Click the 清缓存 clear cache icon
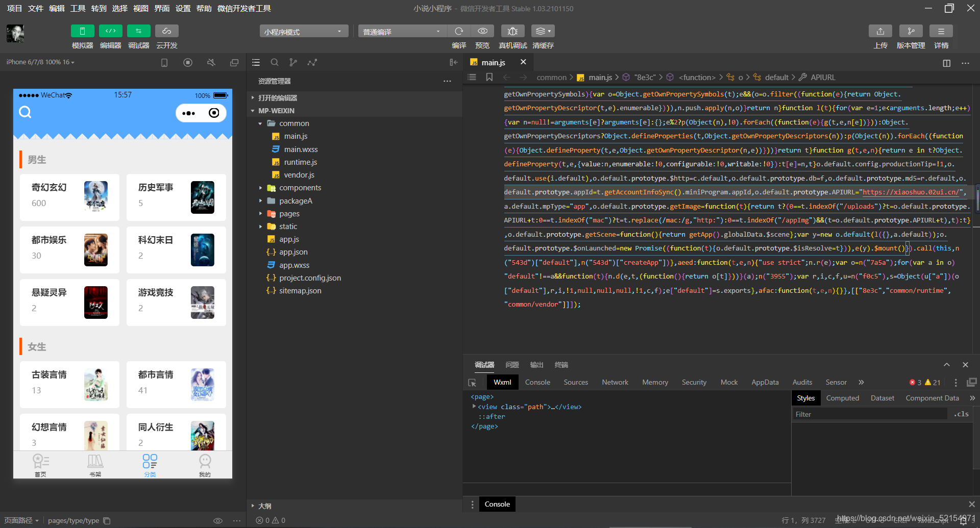This screenshot has height=528, width=980. 543,31
